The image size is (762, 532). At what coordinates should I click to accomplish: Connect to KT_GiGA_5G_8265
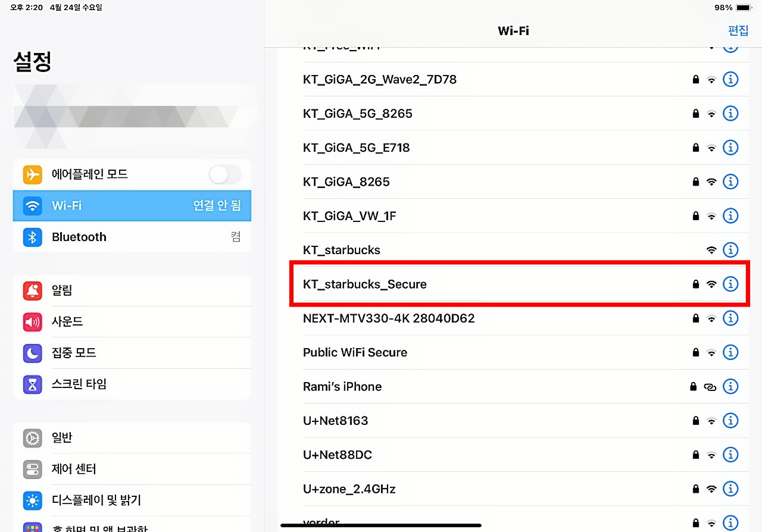pyautogui.click(x=513, y=113)
